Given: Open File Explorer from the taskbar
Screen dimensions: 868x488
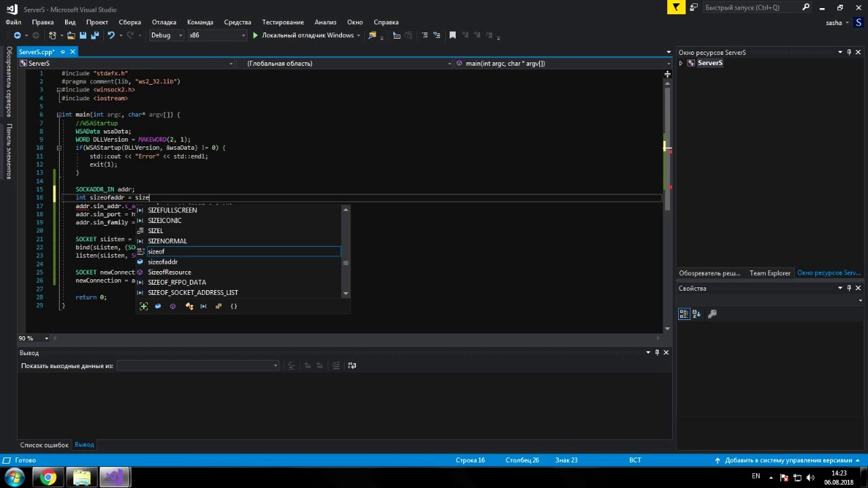Looking at the screenshot, I should click(x=81, y=478).
